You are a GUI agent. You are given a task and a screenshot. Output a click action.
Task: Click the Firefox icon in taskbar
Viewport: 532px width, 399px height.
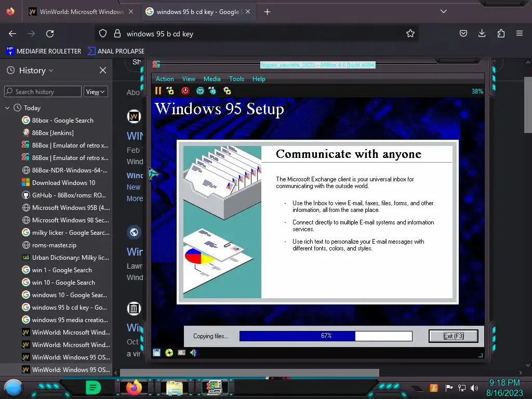point(134,388)
